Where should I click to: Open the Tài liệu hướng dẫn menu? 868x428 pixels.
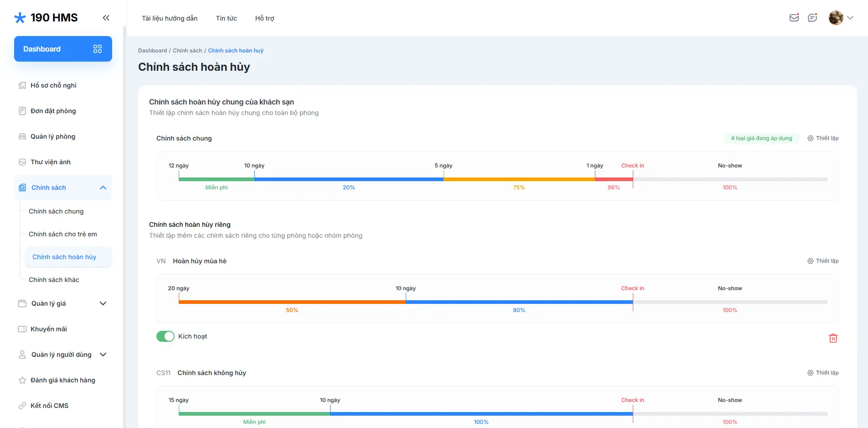tap(170, 18)
